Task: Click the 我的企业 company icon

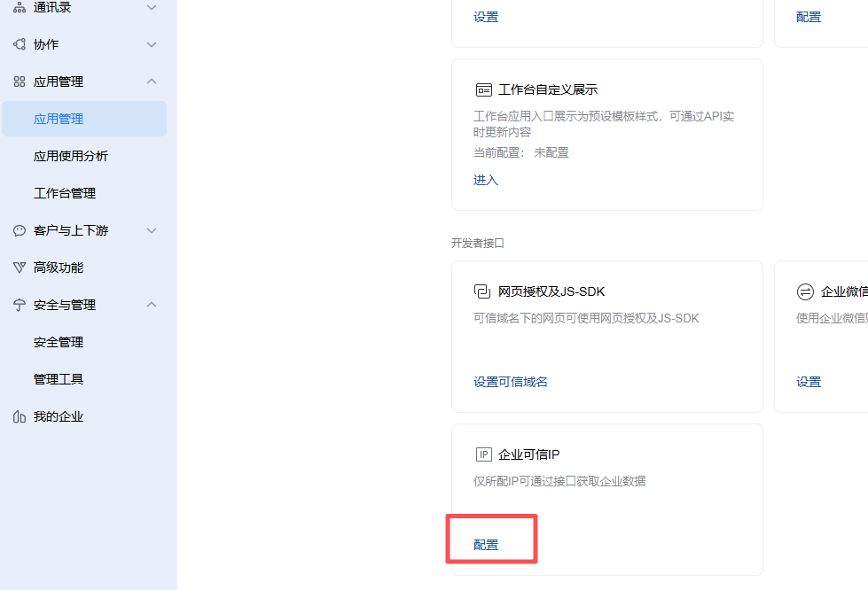Action: click(20, 415)
